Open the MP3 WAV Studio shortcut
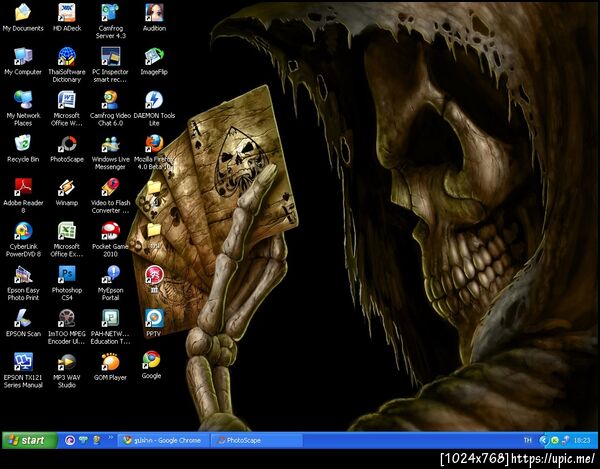Image resolution: width=600 pixels, height=469 pixels. [67, 370]
